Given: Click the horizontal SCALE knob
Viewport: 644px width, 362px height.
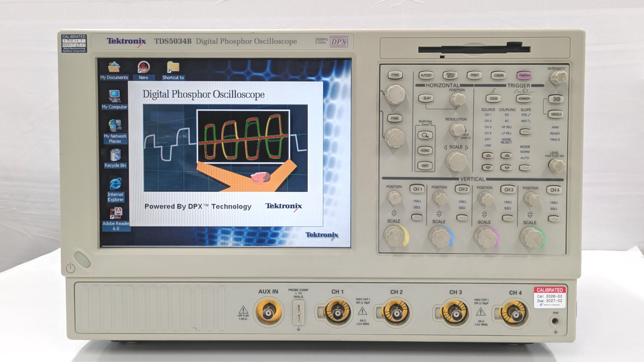Looking at the screenshot, I should (x=456, y=162).
